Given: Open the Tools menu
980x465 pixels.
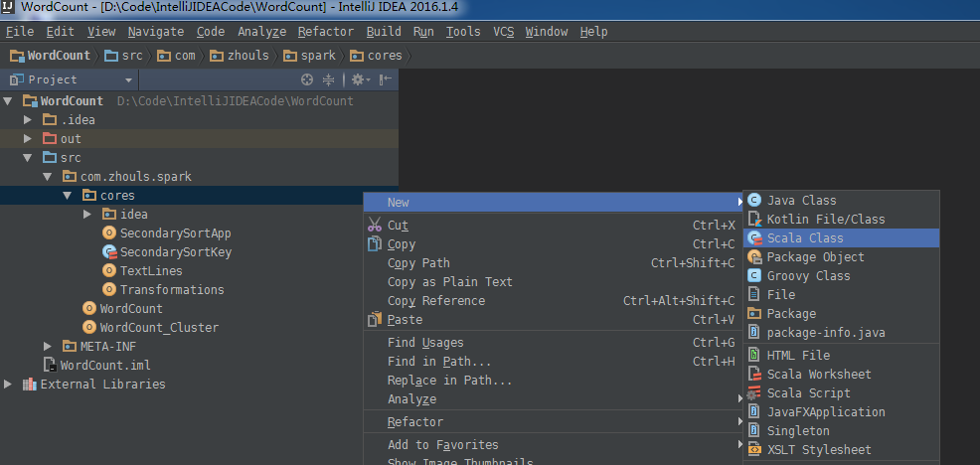Looking at the screenshot, I should pyautogui.click(x=463, y=31).
